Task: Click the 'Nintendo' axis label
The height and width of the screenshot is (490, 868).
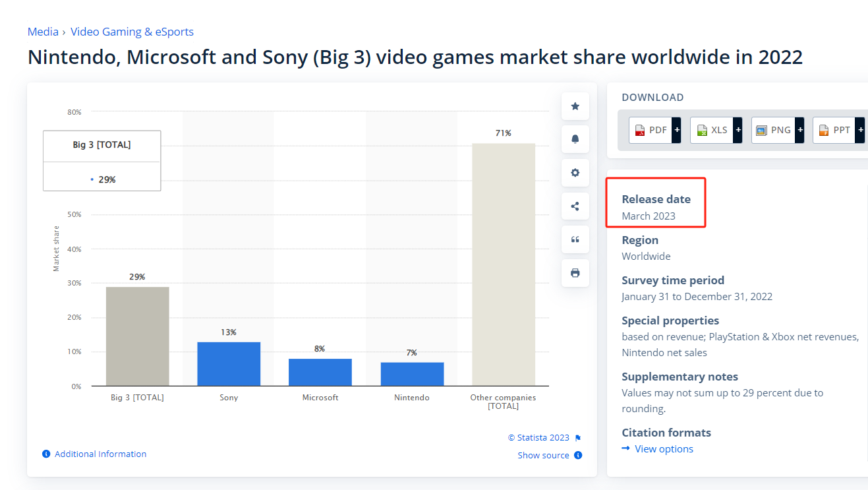Action: (412, 398)
